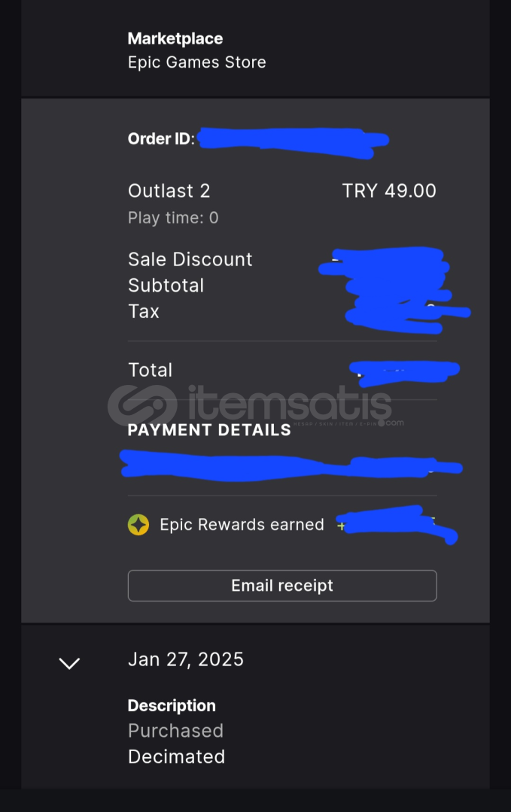The width and height of the screenshot is (511, 812).
Task: Click the Marketplace heading
Action: 175,38
